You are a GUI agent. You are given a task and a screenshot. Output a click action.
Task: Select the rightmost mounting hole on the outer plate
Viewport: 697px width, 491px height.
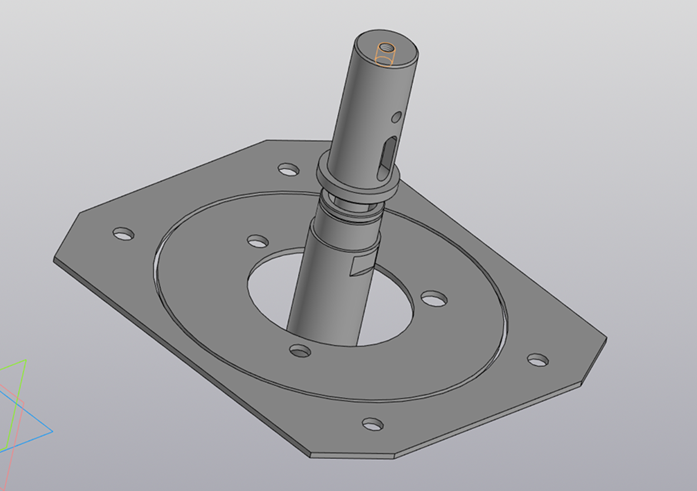[538, 358]
